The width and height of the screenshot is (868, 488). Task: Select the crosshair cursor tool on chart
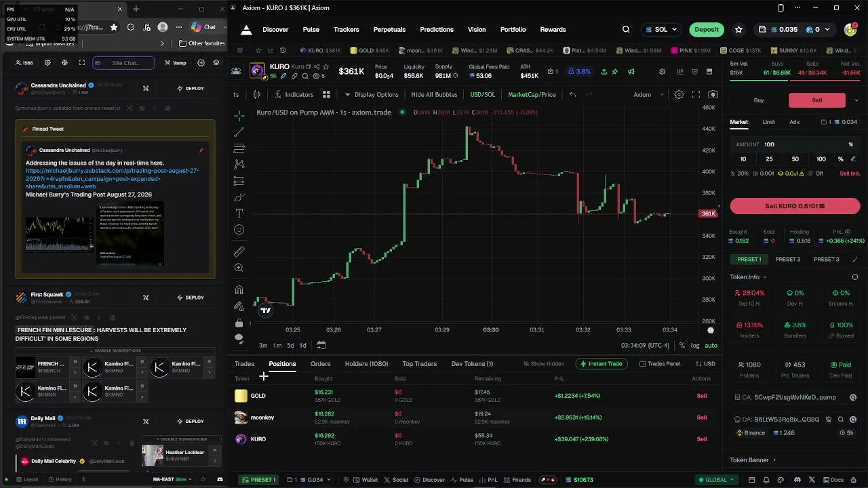pos(239,116)
